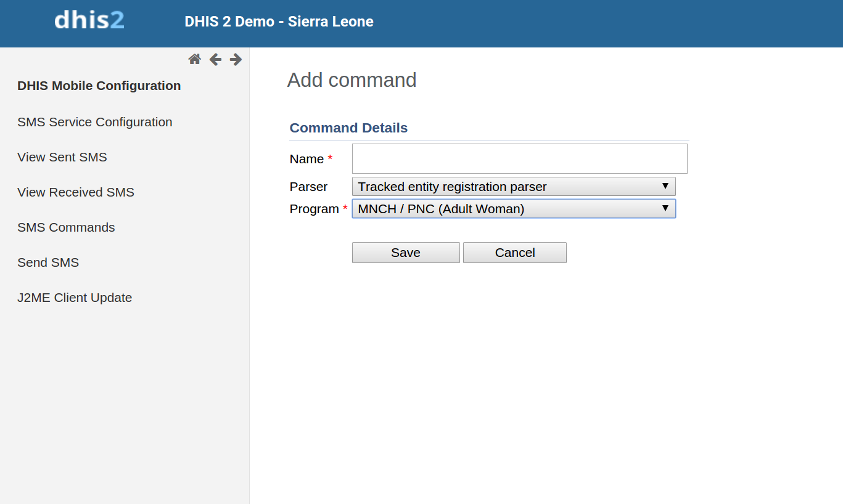Open DHIS Mobile Configuration in sidebar
Image resolution: width=843 pixels, height=504 pixels.
[99, 86]
